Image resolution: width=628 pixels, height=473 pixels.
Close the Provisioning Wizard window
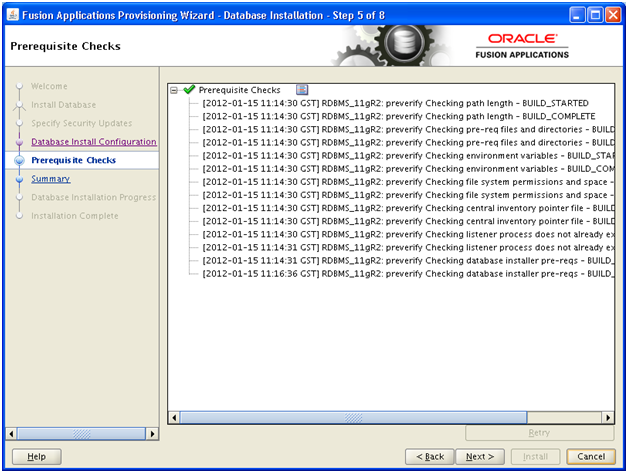tap(613, 15)
